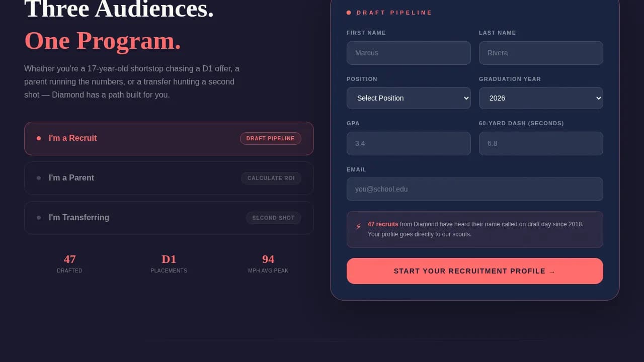
Task: Focus the 60-Yard Dash seconds field
Action: 541,143
